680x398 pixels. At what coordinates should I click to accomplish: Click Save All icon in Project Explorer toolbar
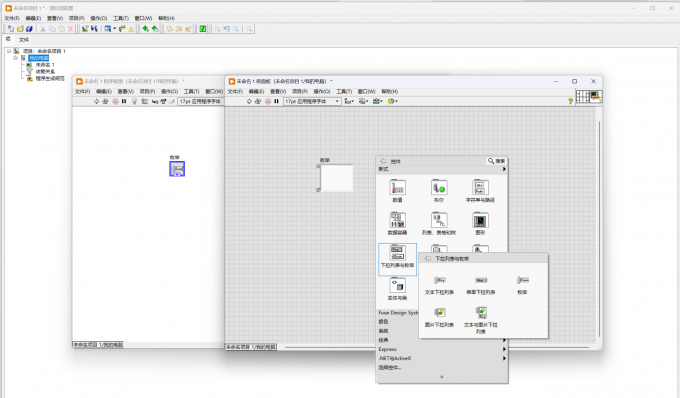29,29
